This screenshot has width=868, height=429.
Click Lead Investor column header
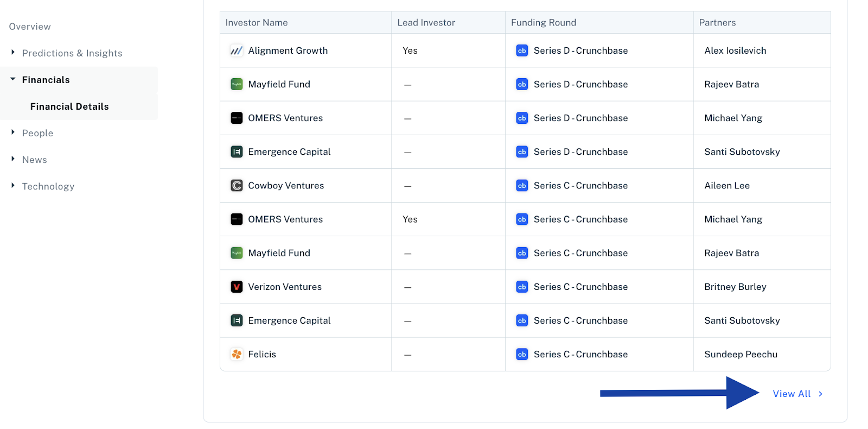pyautogui.click(x=426, y=22)
